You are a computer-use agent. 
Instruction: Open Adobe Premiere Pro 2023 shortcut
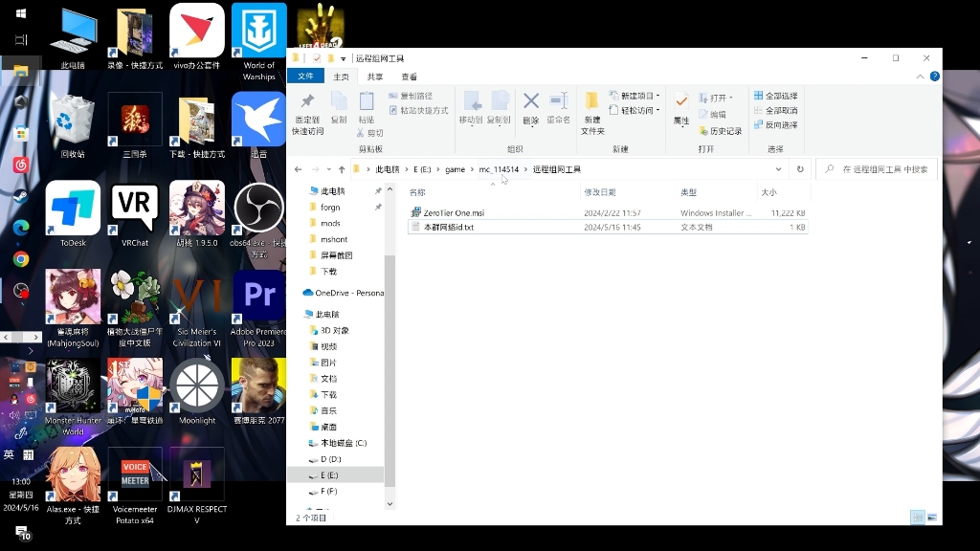tap(258, 309)
